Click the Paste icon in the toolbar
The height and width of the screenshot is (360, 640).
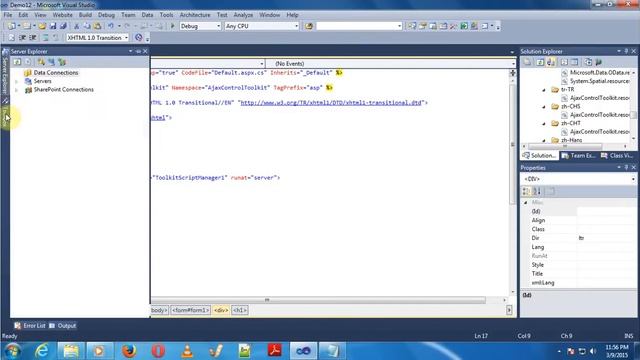[x=98, y=26]
